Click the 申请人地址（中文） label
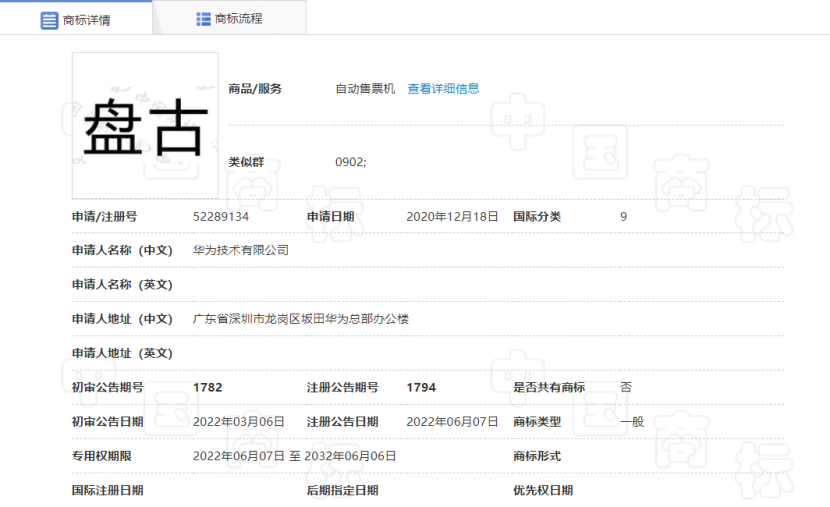830x507 pixels. pos(122,319)
